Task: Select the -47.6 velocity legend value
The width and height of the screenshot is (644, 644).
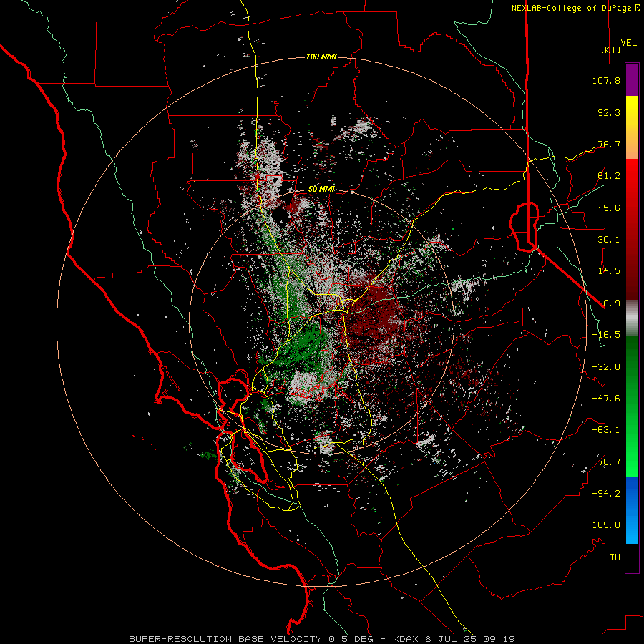Action: [x=606, y=399]
